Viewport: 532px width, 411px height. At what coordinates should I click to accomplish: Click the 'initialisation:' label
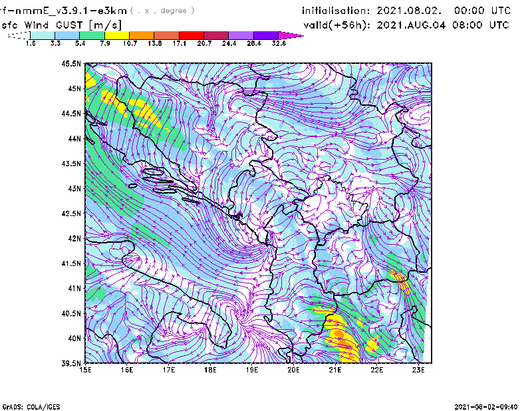(336, 11)
